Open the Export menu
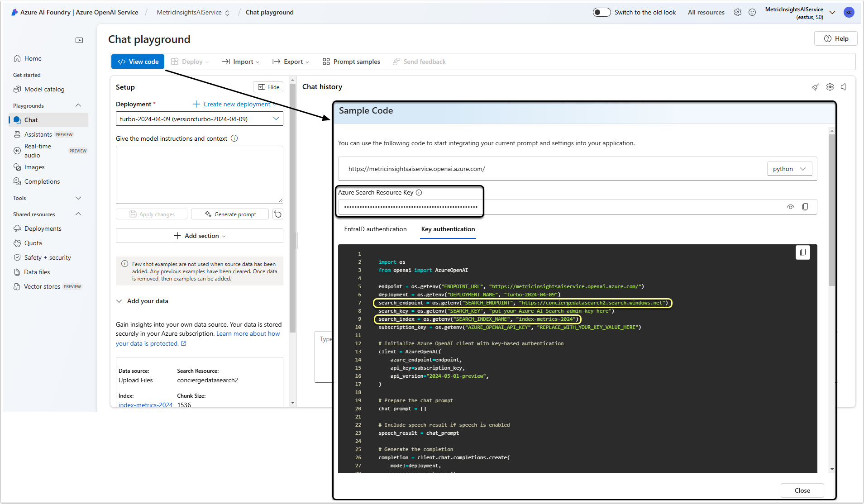This screenshot has height=504, width=864. [291, 62]
